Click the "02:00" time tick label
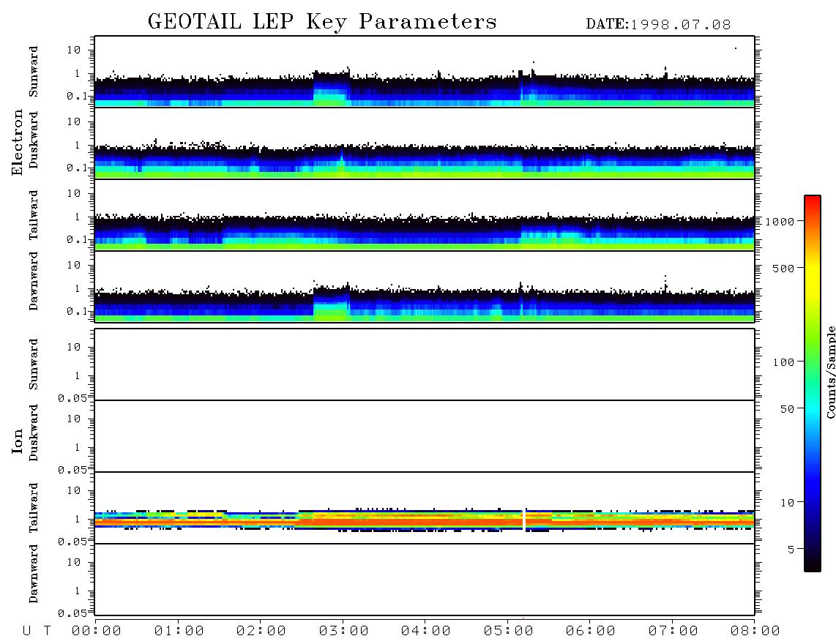This screenshot has width=836, height=644. tap(261, 631)
